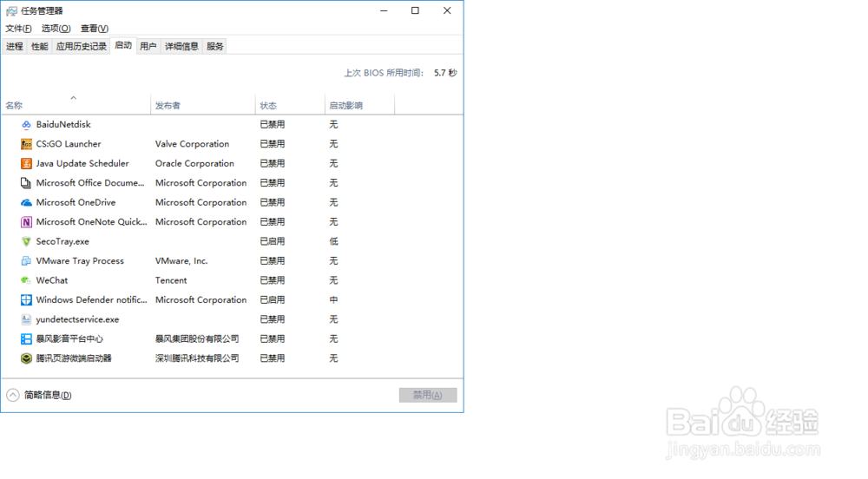Click 深圳腾讯科技有限公司 publisher cell
This screenshot has height=479, width=868.
click(x=197, y=358)
